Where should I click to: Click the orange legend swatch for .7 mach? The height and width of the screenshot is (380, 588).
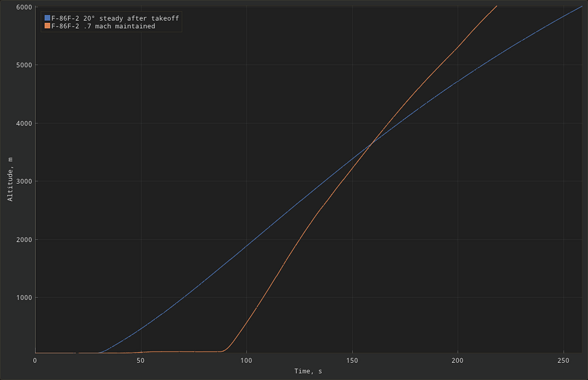coord(47,26)
